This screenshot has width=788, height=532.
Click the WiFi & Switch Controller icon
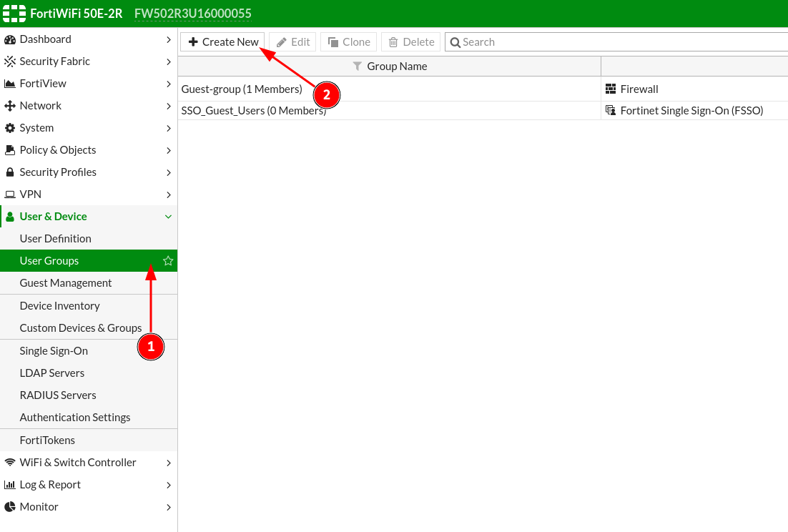[x=10, y=463]
